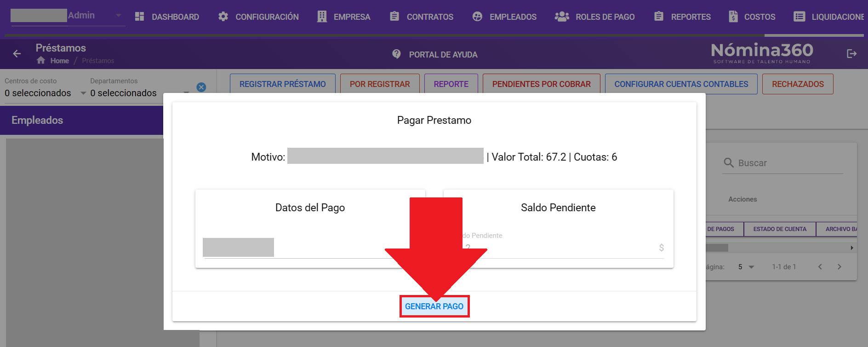The width and height of the screenshot is (868, 347).
Task: Go back with the left arrow icon
Action: [x=17, y=54]
